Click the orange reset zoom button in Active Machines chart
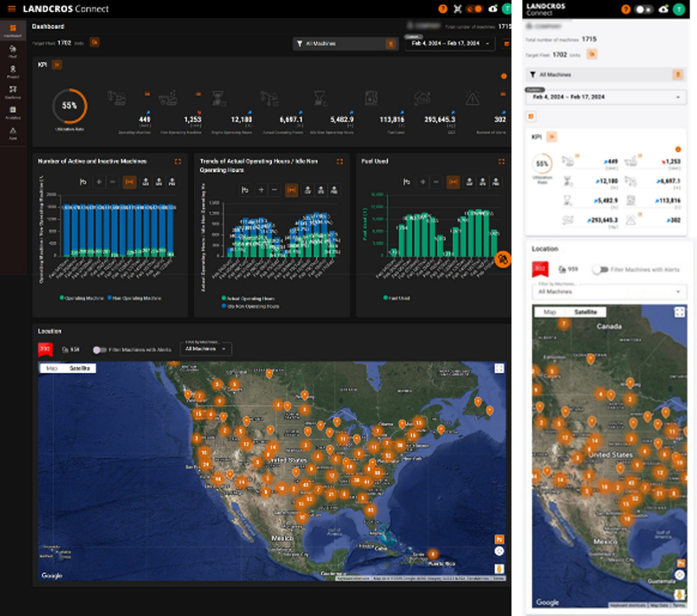 [129, 182]
